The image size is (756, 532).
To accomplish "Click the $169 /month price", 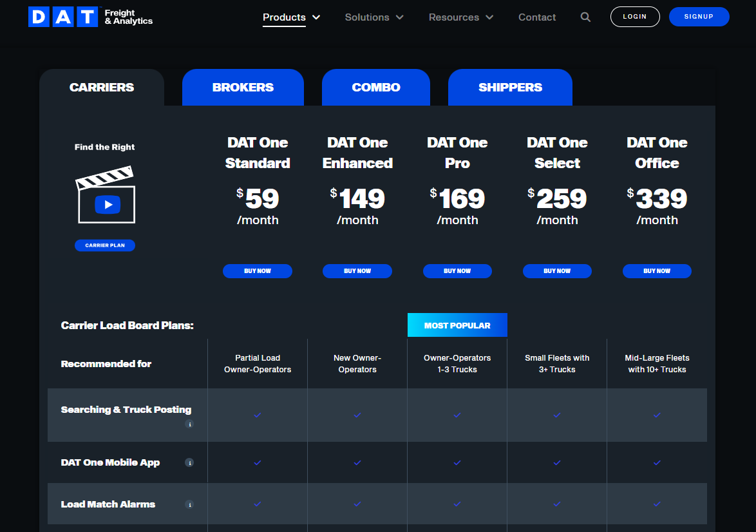I will click(x=457, y=206).
